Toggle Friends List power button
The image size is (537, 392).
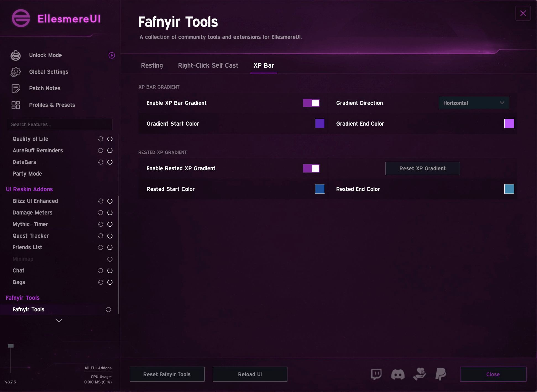(110, 247)
